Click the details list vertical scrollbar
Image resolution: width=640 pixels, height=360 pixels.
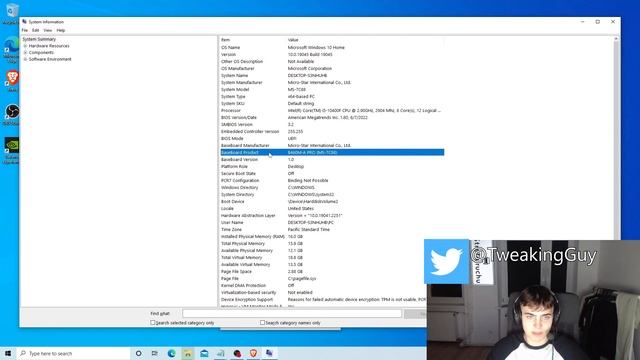616,171
